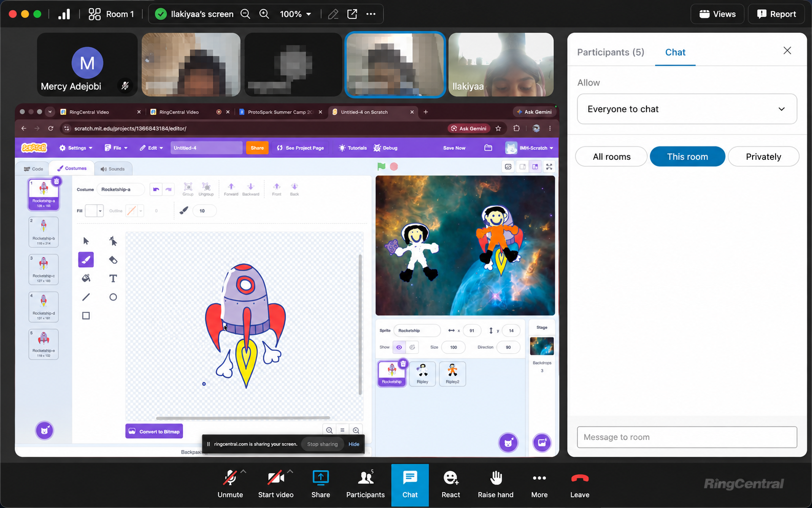Unmute the microphone
Screen dimensions: 812x508
click(231, 484)
